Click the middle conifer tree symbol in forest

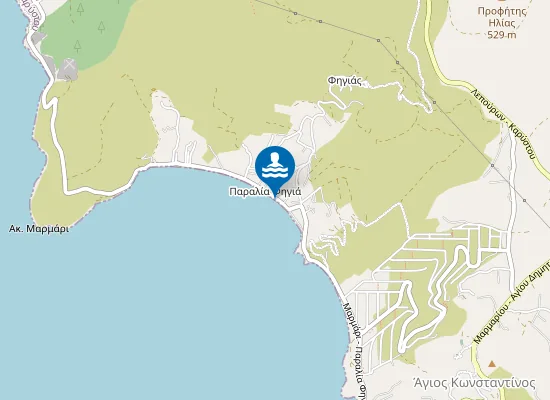coord(101,27)
